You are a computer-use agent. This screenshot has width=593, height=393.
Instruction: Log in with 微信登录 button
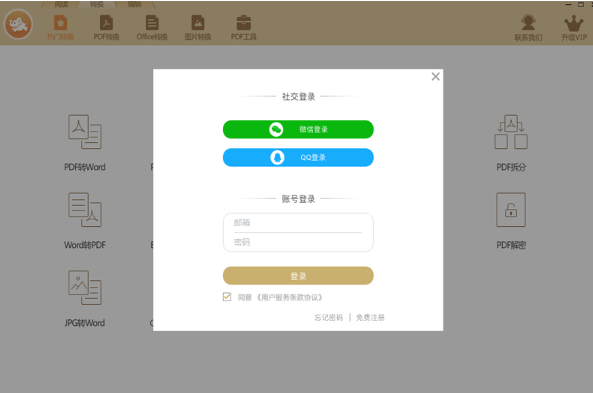(298, 129)
